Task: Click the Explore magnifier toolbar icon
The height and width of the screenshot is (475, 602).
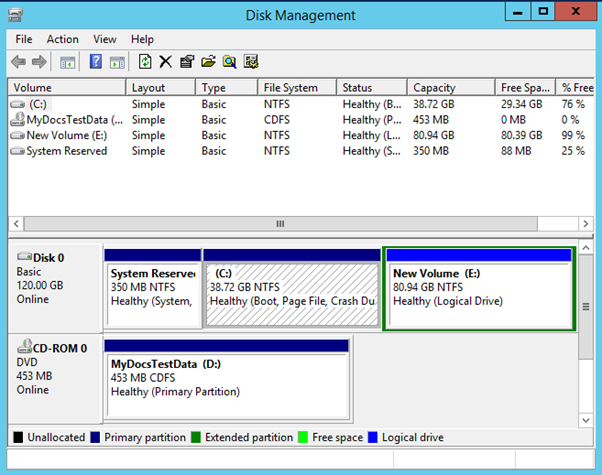Action: 229,62
